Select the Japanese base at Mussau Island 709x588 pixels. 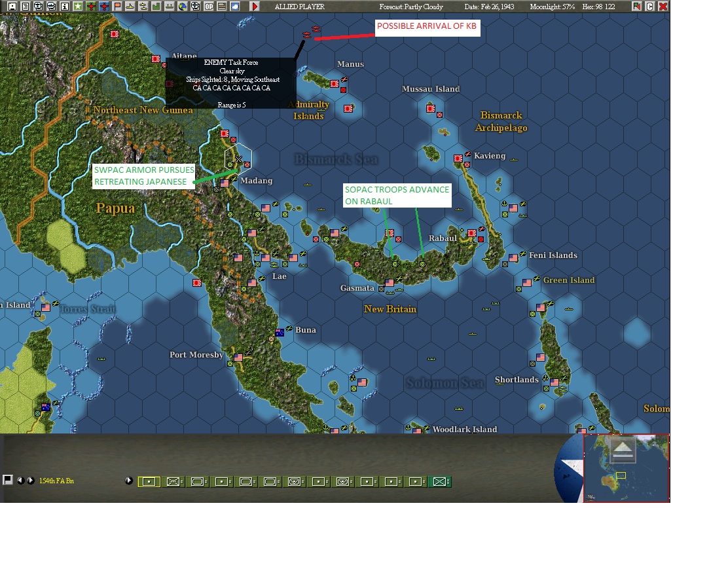click(431, 109)
